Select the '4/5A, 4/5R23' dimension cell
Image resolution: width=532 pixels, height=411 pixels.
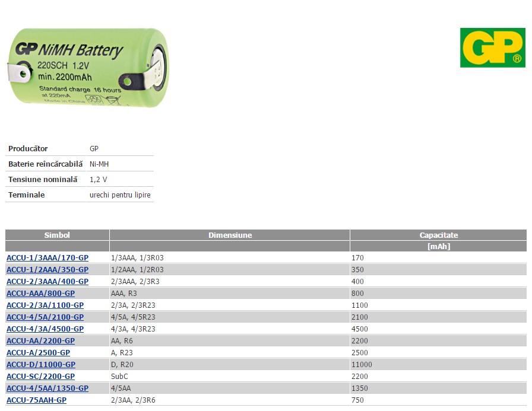pos(230,317)
